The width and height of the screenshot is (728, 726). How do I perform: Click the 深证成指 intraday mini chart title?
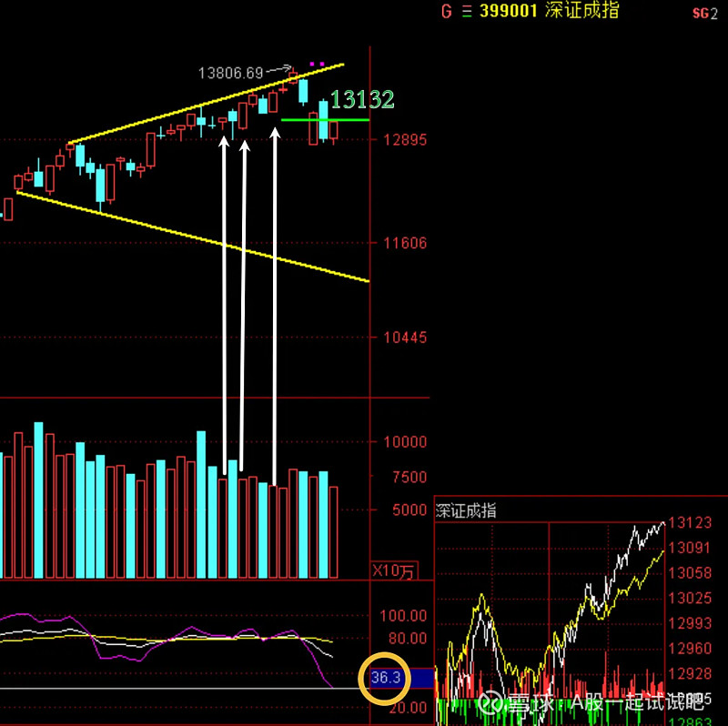(466, 510)
